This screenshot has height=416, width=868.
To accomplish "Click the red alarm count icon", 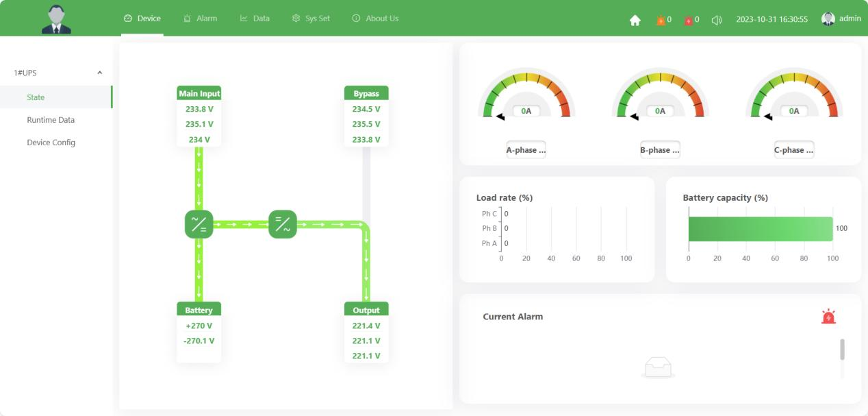I will (x=688, y=20).
